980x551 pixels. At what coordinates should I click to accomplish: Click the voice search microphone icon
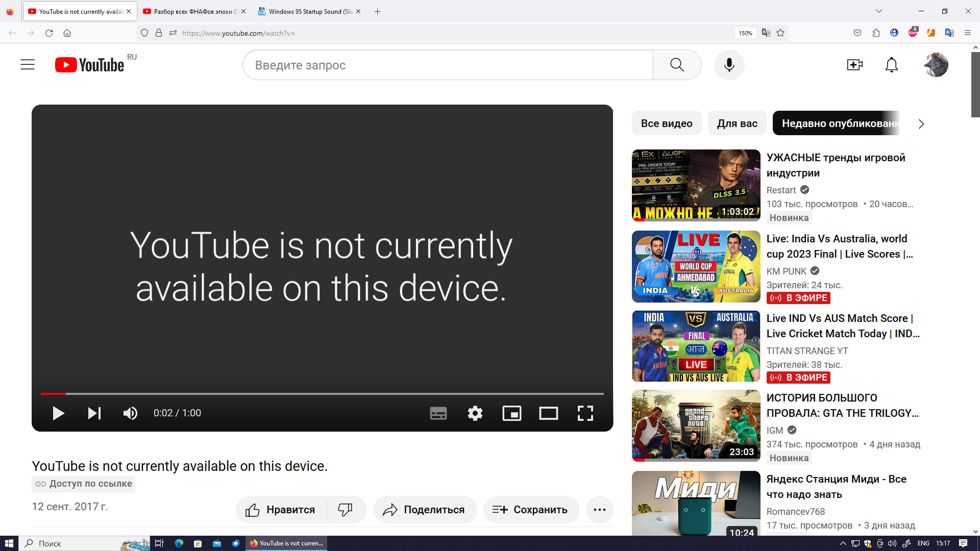click(729, 65)
